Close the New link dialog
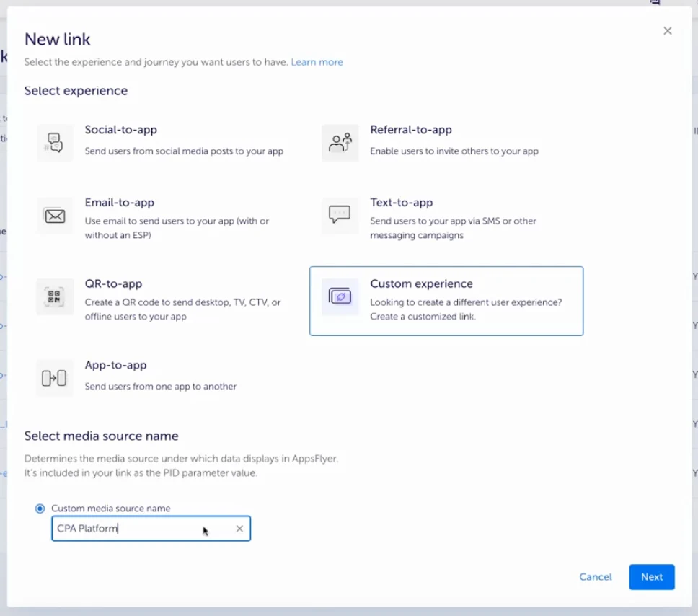698x616 pixels. [x=667, y=31]
